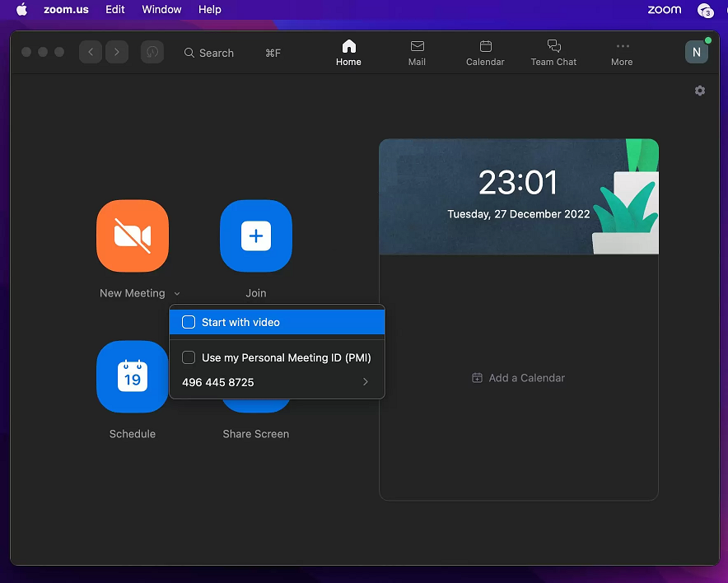Open the Schedule calendar icon
Screen dimensions: 728x583
click(133, 376)
